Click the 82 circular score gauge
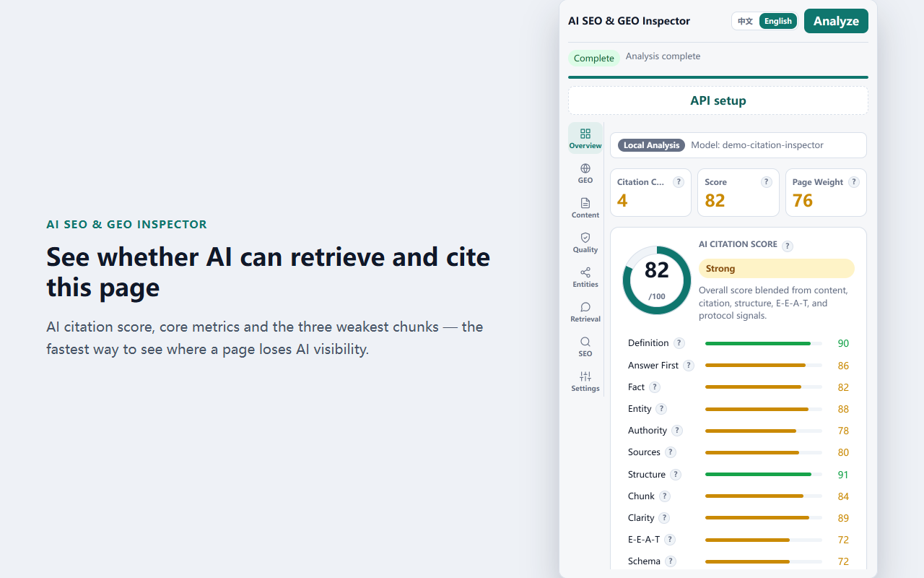Viewport: 924px width, 578px height. 657,280
